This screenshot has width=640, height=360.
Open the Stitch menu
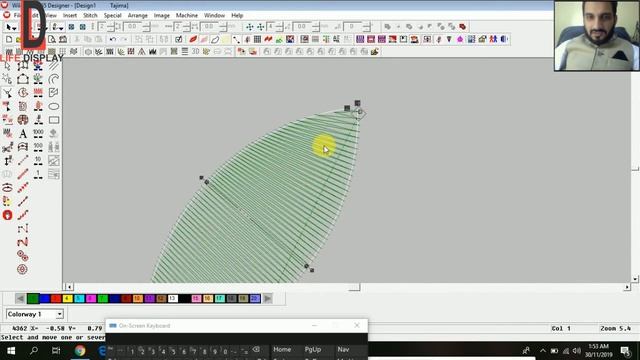point(90,16)
